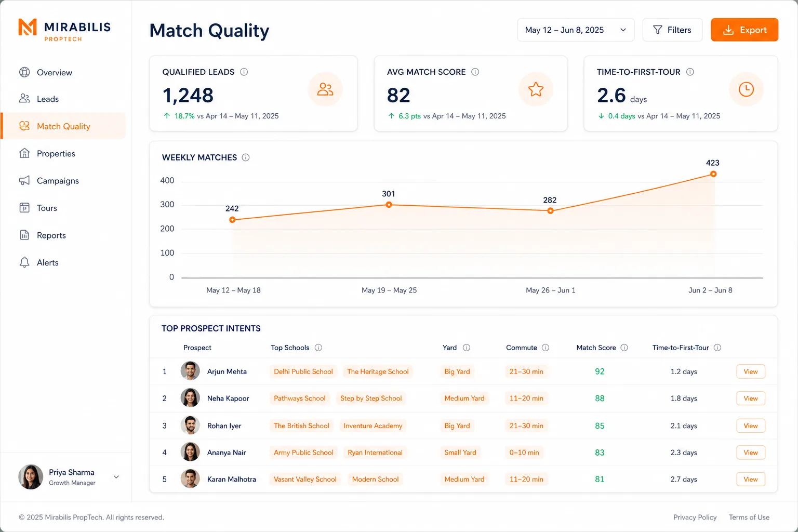Viewport: 798px width, 532px height.
Task: Go to Overview page
Action: point(63,72)
